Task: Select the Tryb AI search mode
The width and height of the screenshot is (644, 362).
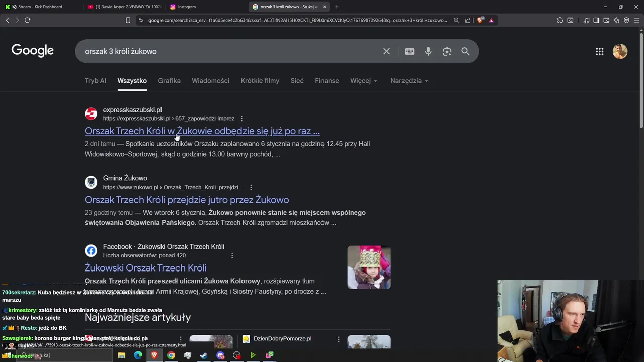Action: pyautogui.click(x=95, y=81)
